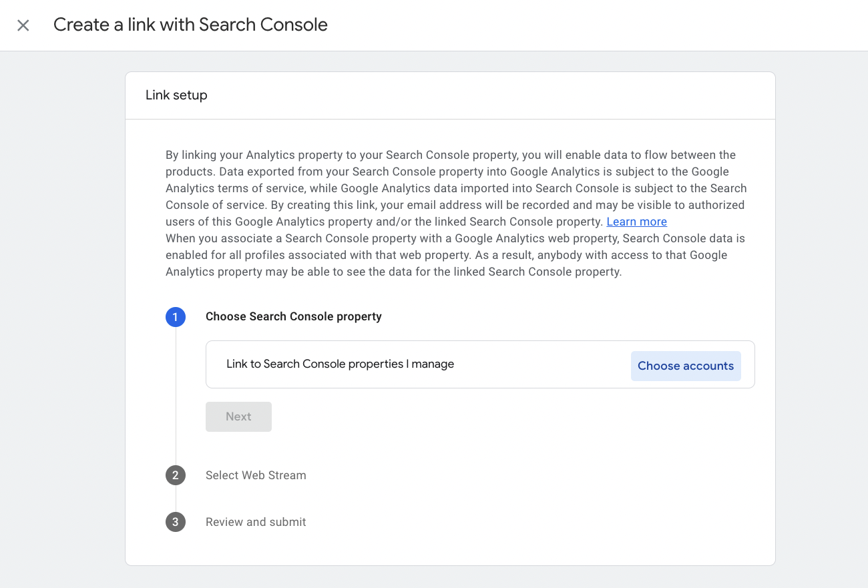Click the Choose Search Console property step heading
The width and height of the screenshot is (868, 588).
(x=294, y=316)
